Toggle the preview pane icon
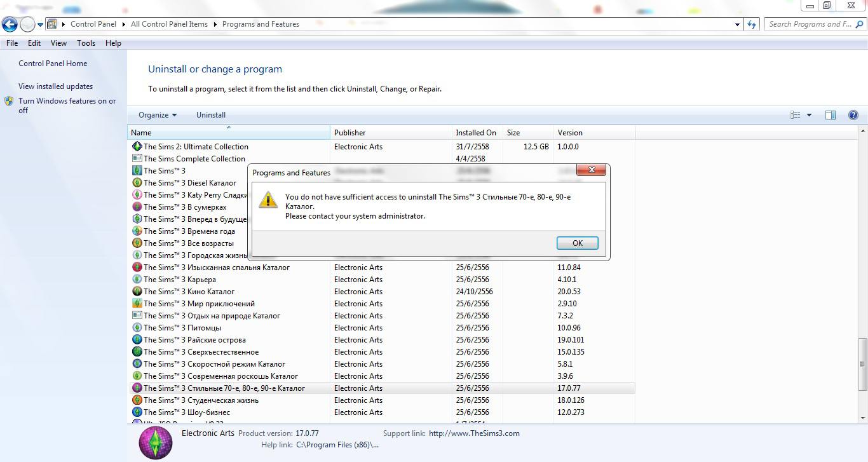The height and width of the screenshot is (462, 868). click(830, 115)
